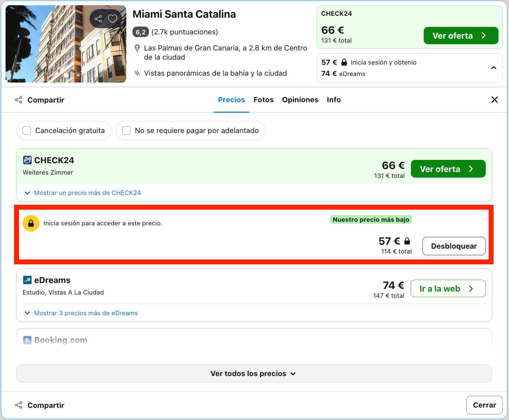The image size is (509, 420).
Task: Click Ver oferta in top CHECK24 card
Action: pyautogui.click(x=461, y=35)
